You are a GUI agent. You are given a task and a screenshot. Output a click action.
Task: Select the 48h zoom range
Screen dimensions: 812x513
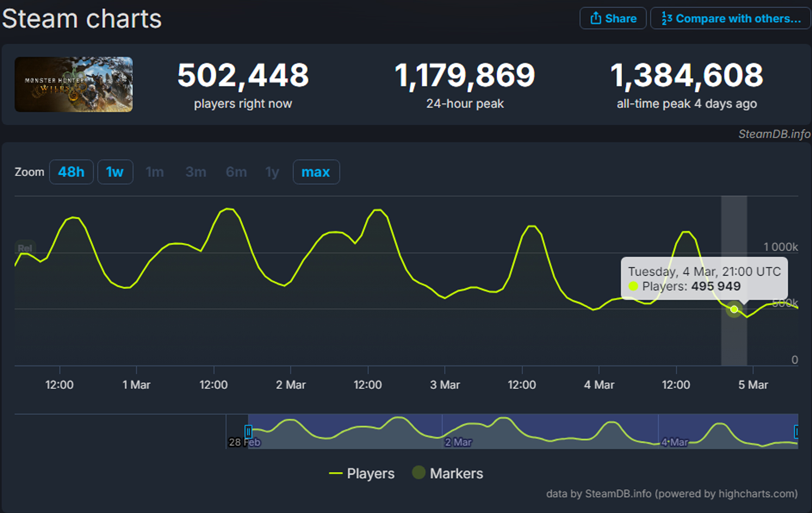point(71,172)
